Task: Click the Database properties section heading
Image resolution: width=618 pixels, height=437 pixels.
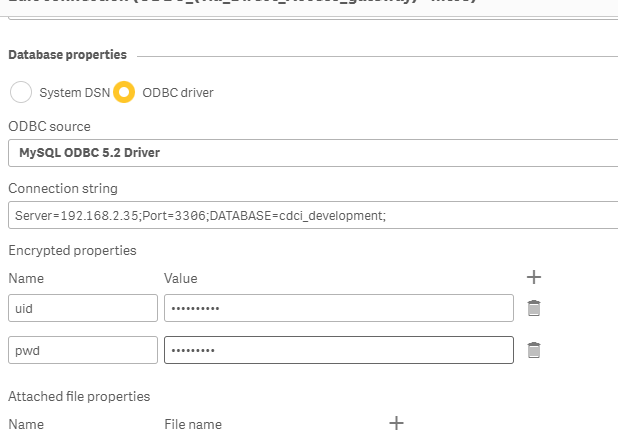Action: click(67, 54)
